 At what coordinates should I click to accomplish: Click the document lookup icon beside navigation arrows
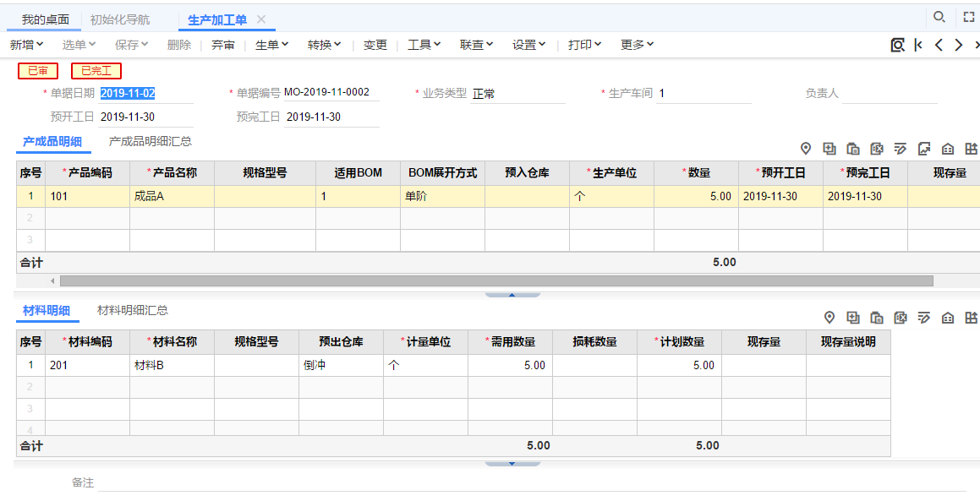tap(897, 45)
